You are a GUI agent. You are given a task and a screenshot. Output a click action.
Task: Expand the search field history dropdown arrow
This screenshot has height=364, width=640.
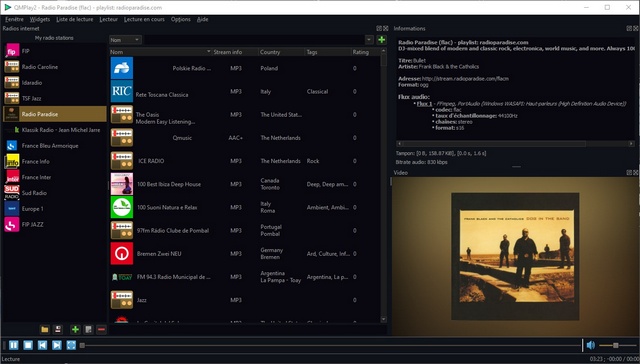click(x=369, y=40)
